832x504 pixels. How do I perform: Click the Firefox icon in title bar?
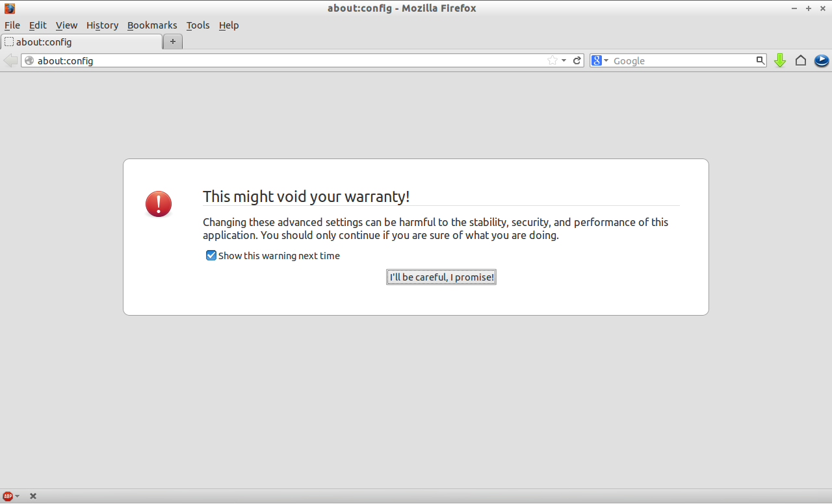tap(10, 8)
